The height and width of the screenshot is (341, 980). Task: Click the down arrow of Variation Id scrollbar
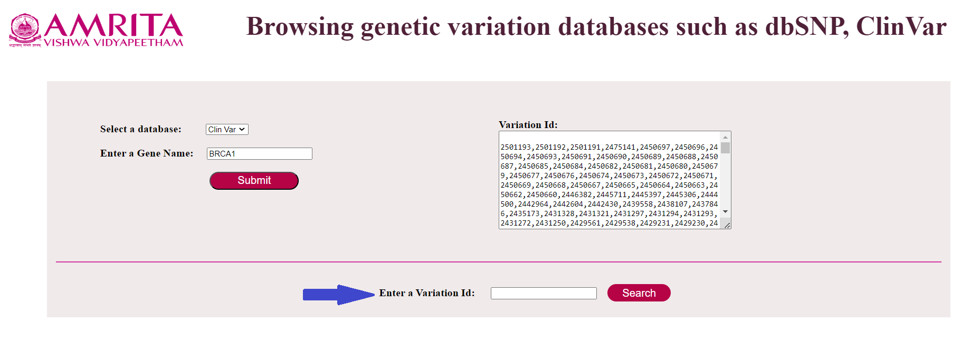pyautogui.click(x=725, y=211)
